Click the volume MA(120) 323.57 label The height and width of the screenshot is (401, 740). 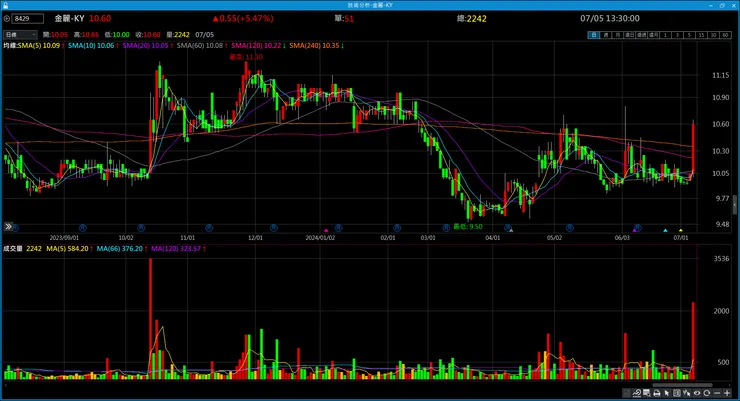click(178, 249)
